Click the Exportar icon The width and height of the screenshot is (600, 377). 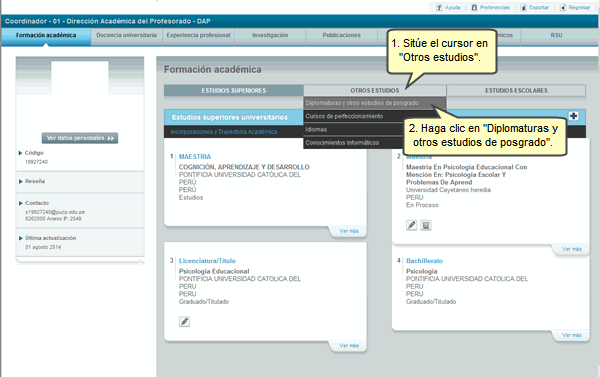click(x=524, y=7)
